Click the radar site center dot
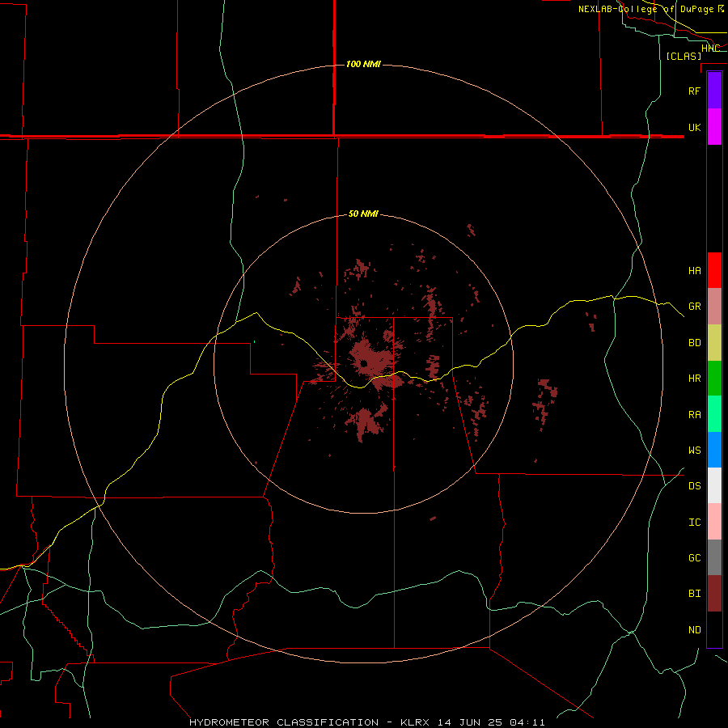This screenshot has width=728, height=728. (365, 363)
